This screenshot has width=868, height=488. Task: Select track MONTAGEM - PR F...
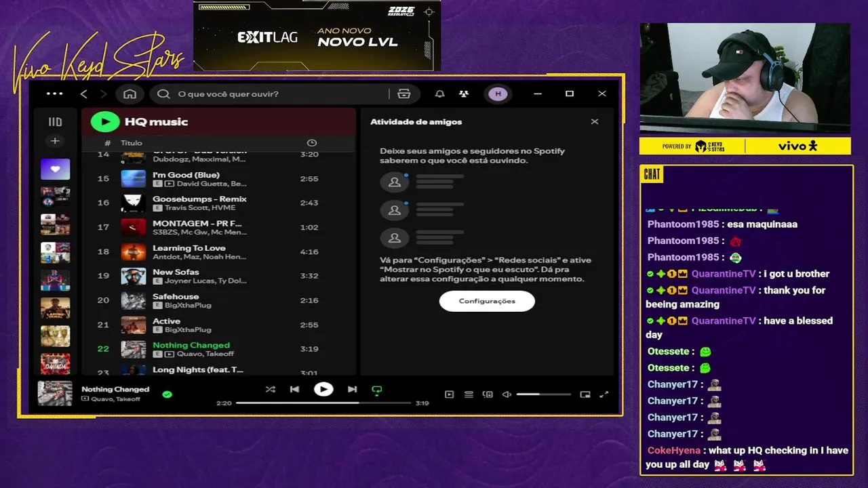pyautogui.click(x=219, y=227)
